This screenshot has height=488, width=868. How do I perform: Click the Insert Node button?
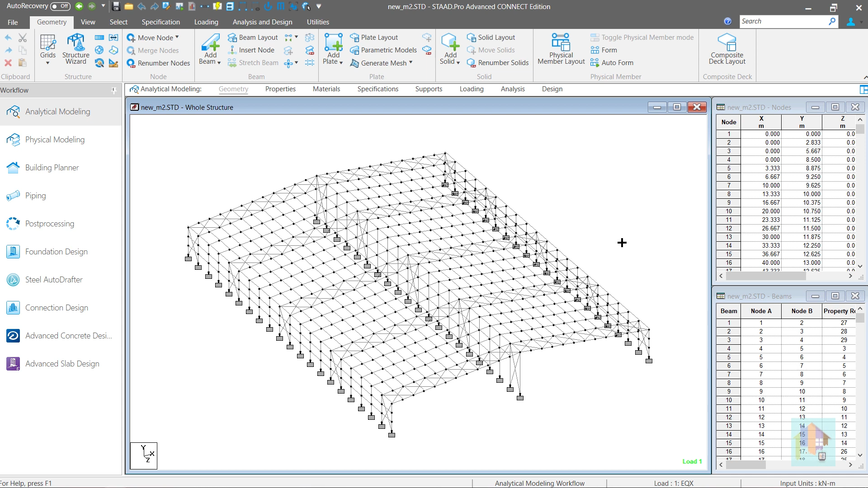click(256, 50)
